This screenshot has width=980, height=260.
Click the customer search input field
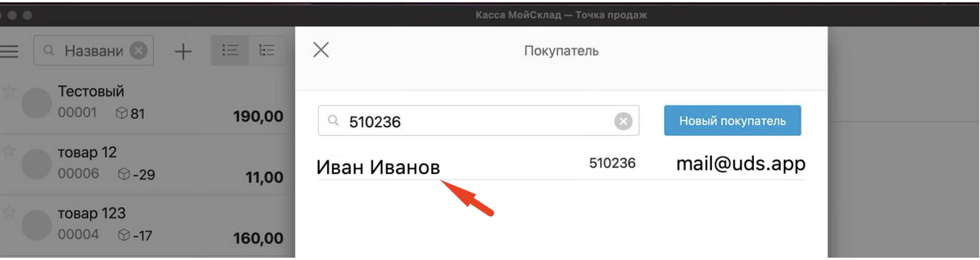click(479, 120)
